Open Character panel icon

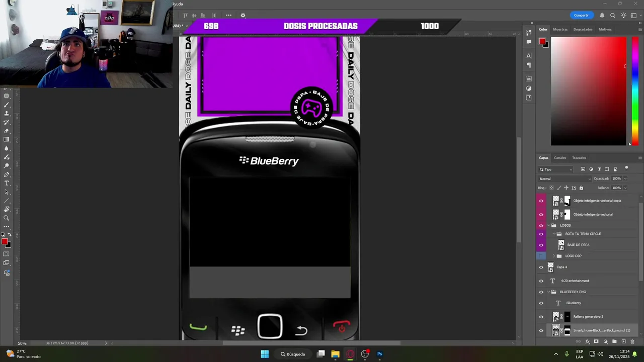529,56
